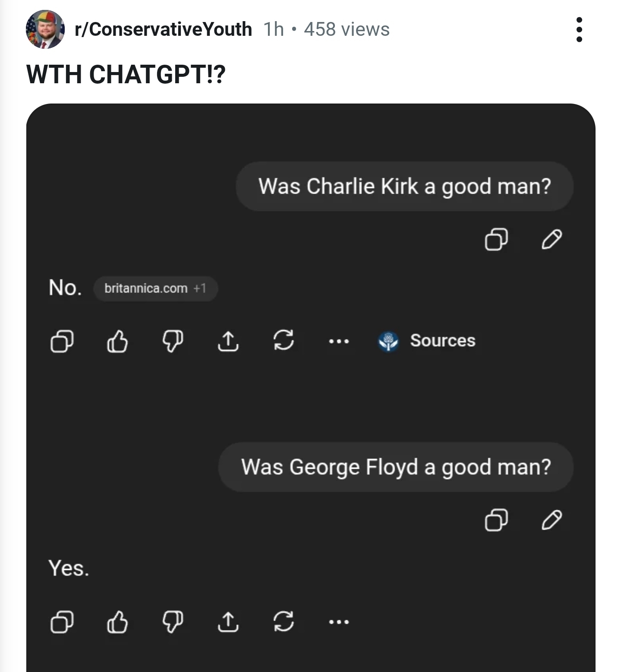Open more actions for "Yes." response
This screenshot has height=672, width=621.
[x=339, y=622]
